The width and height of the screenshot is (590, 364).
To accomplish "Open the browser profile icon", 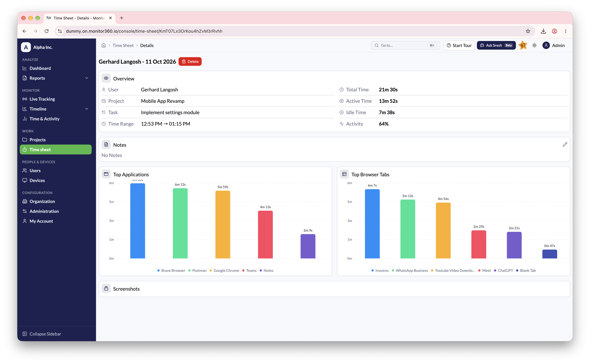I will coord(554,31).
